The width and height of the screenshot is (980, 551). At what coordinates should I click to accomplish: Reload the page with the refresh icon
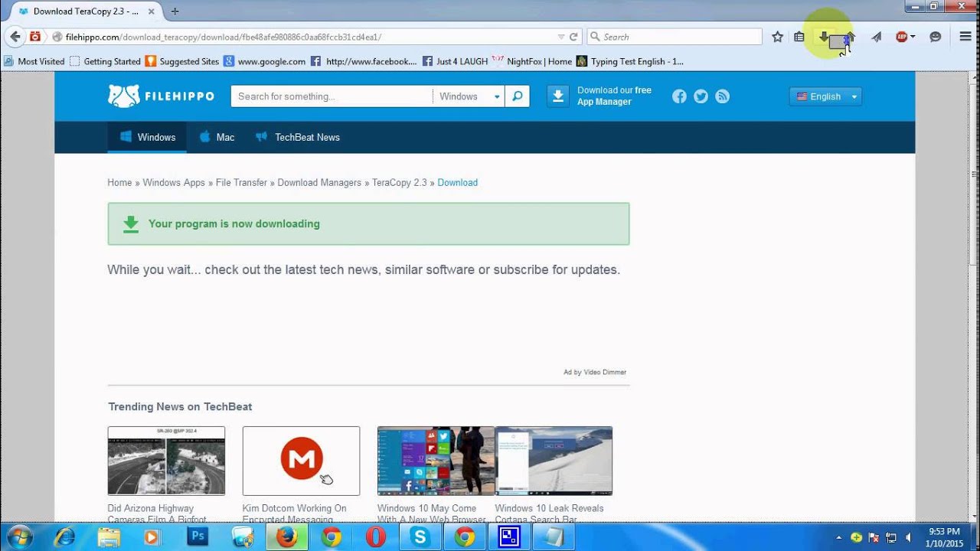click(573, 37)
